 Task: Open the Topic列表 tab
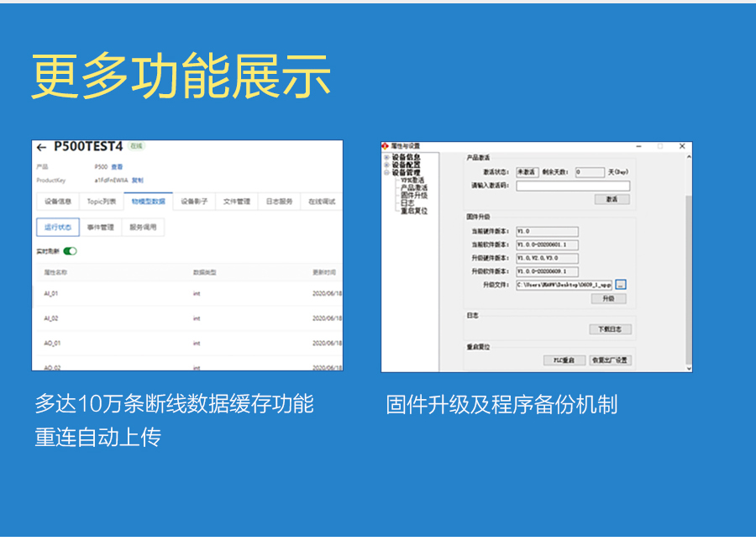[102, 202]
